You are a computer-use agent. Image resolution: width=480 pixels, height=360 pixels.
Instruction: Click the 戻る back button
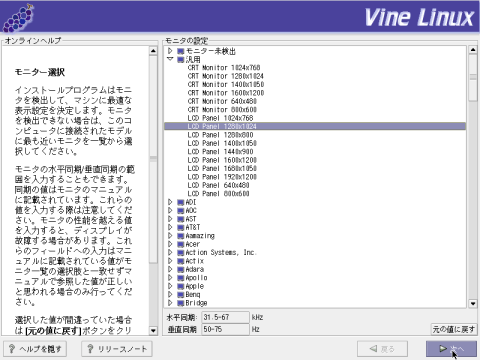pos(382,349)
